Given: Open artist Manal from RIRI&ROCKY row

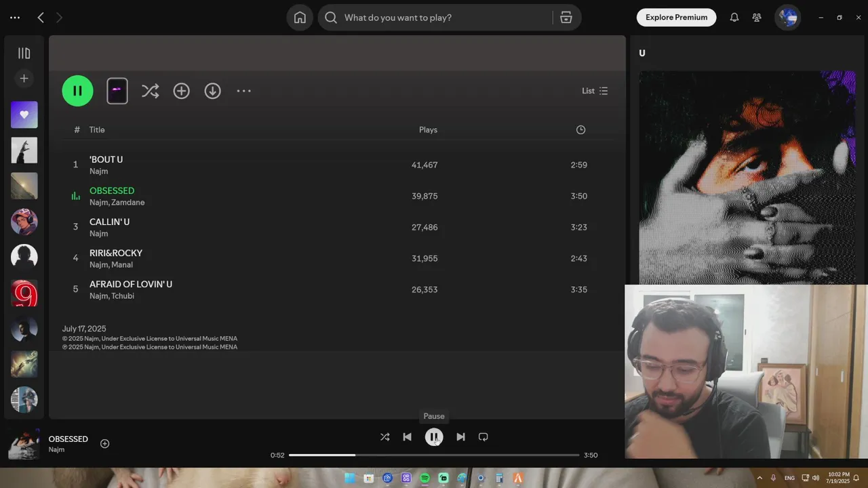Looking at the screenshot, I should point(122,265).
